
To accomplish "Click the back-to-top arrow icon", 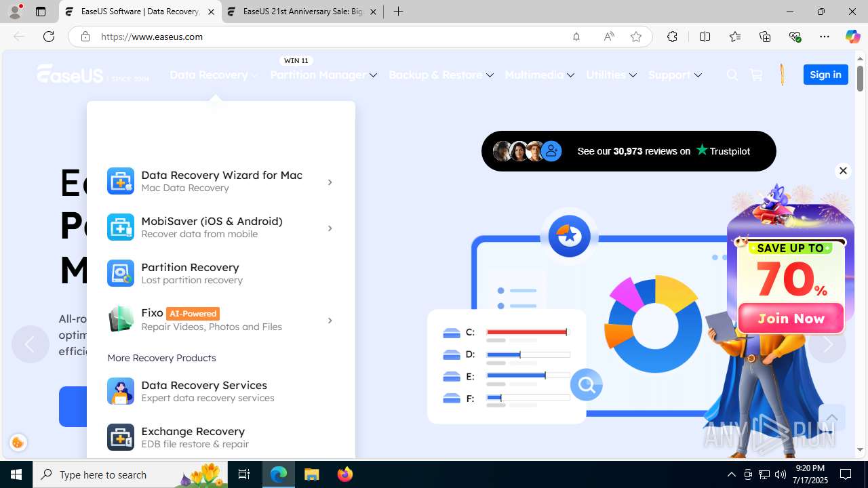I will pyautogui.click(x=831, y=418).
